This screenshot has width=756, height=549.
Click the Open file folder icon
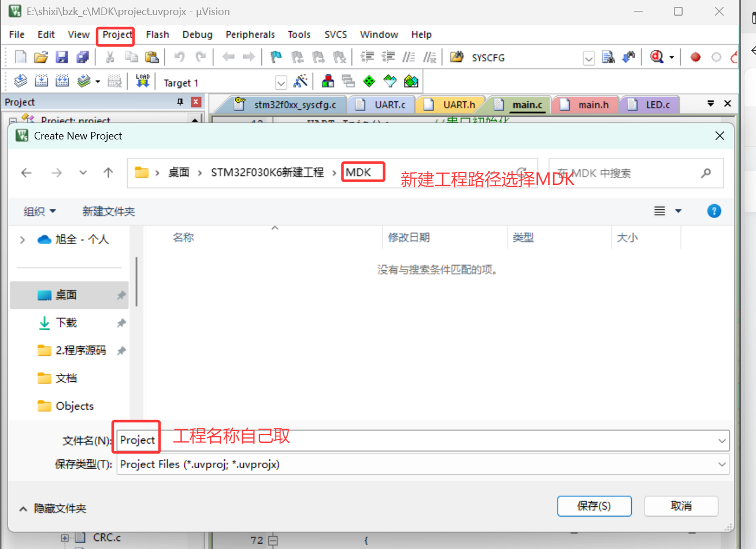[41, 57]
